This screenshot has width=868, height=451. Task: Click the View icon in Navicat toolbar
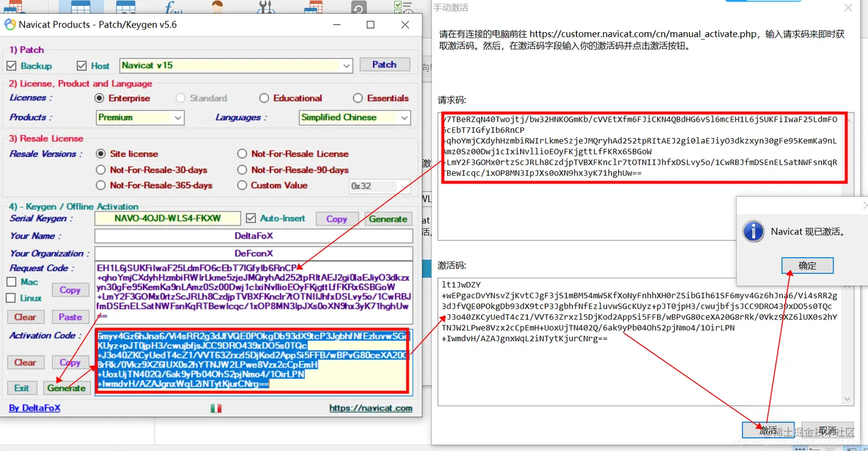pyautogui.click(x=125, y=7)
